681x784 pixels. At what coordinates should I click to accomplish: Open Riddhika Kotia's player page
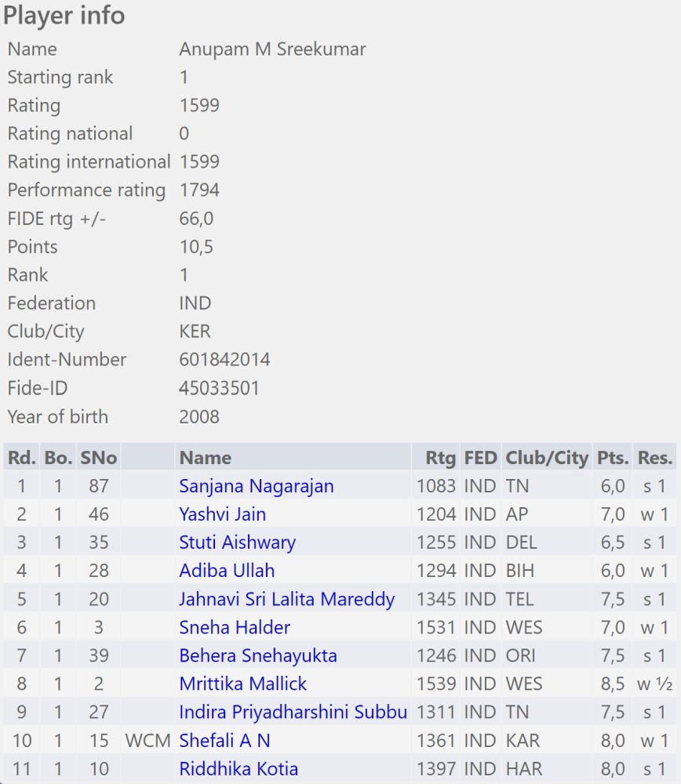[239, 768]
